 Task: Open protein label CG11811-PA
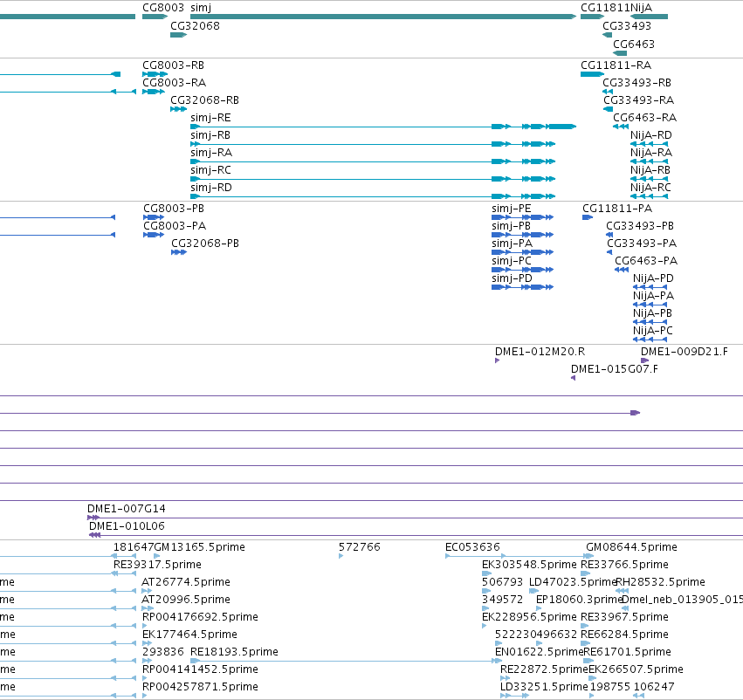617,209
